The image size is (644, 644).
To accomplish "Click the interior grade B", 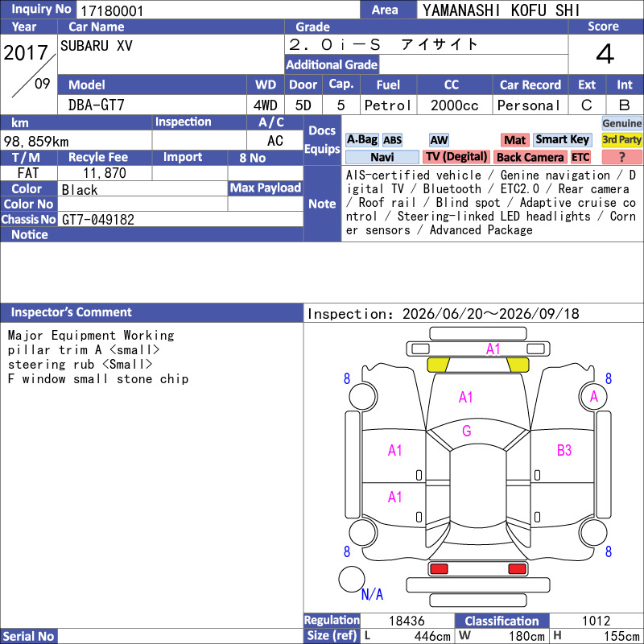I will (x=625, y=105).
